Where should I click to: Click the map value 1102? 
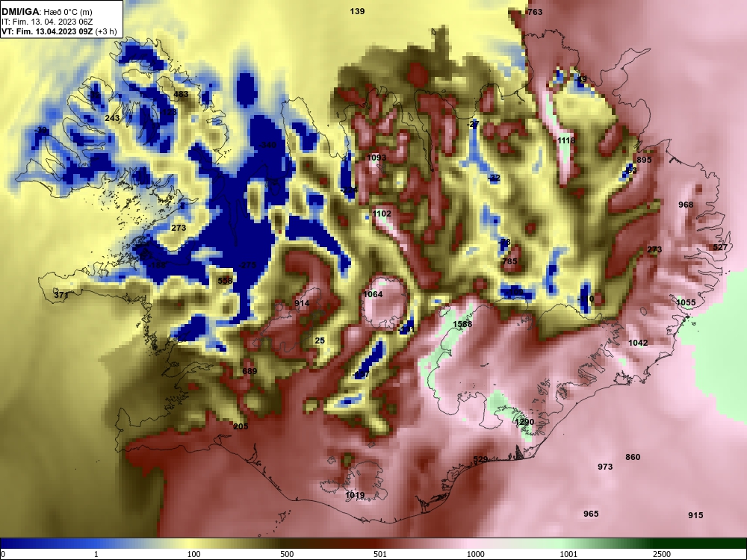pyautogui.click(x=382, y=214)
